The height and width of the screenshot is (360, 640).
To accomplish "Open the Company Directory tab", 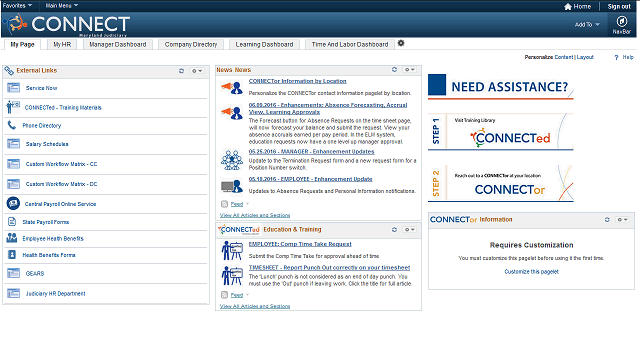I will (191, 44).
